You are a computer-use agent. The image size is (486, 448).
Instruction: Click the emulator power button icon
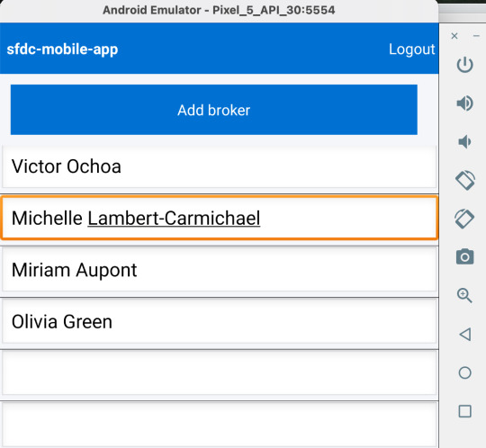[x=464, y=65]
